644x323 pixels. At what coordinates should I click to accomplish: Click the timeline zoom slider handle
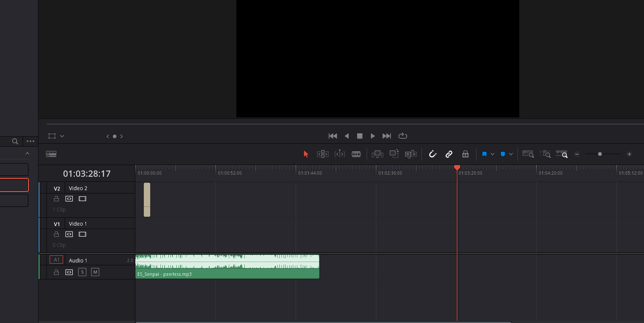pyautogui.click(x=600, y=154)
